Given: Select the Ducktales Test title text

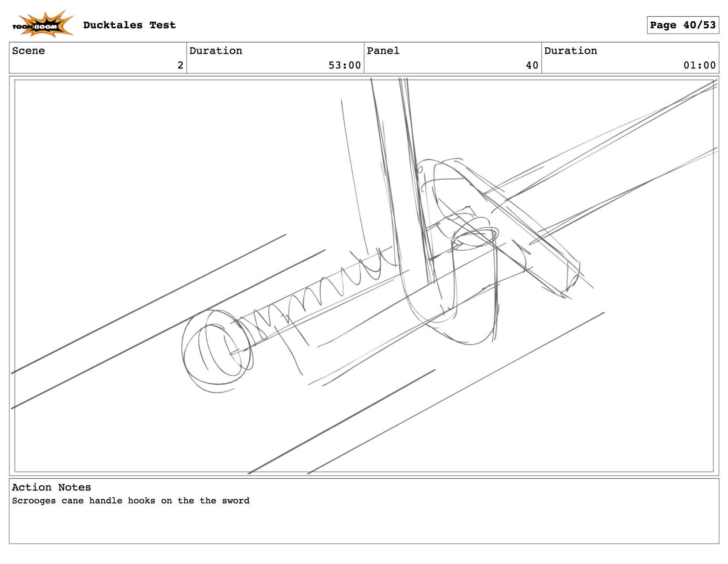Looking at the screenshot, I should (x=129, y=25).
